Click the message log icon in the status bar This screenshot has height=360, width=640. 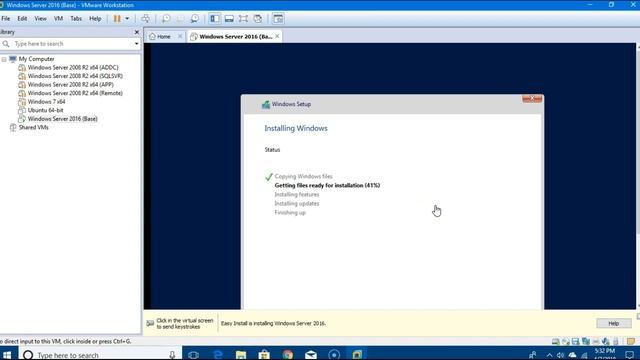coord(631,341)
